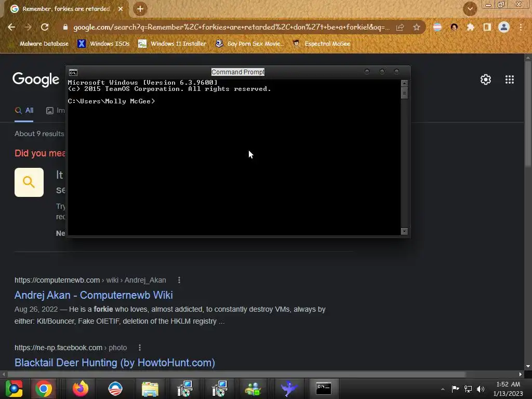This screenshot has height=399, width=532.
Task: Click the Command Prompt system menu icon
Action: pyautogui.click(x=73, y=73)
